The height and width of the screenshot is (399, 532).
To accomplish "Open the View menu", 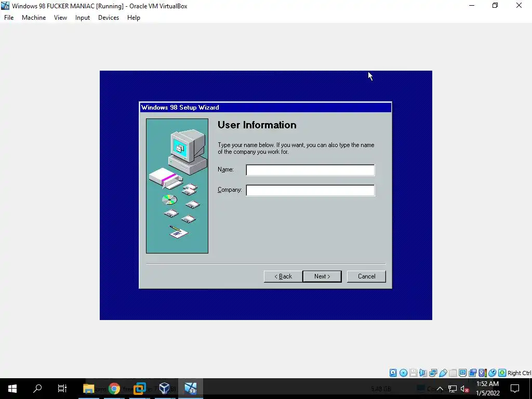I will tap(60, 18).
